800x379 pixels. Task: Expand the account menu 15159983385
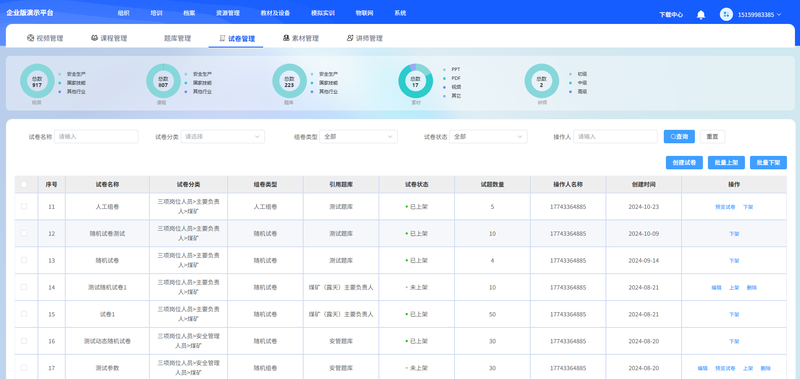pyautogui.click(x=759, y=15)
